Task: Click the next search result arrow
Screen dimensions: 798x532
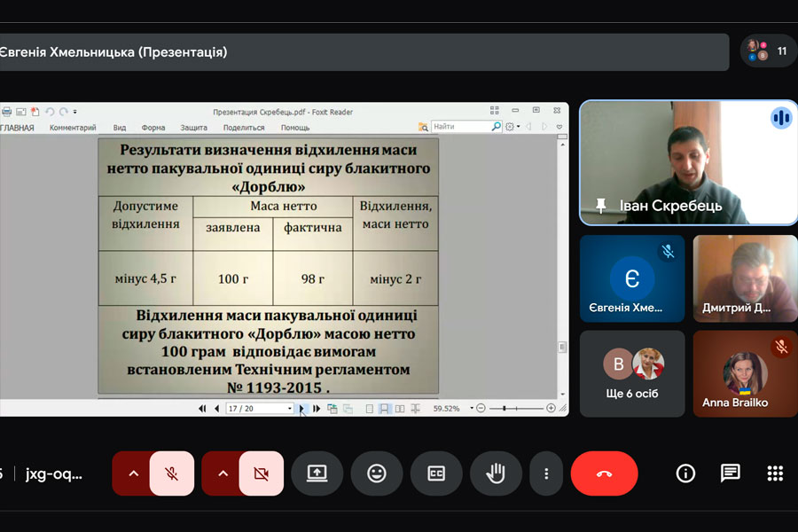Action: tap(544, 126)
